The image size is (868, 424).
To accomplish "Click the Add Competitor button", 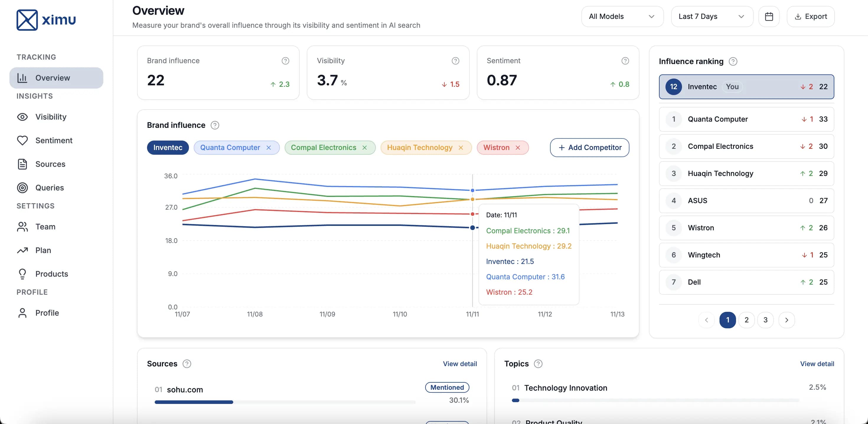I will (x=589, y=148).
